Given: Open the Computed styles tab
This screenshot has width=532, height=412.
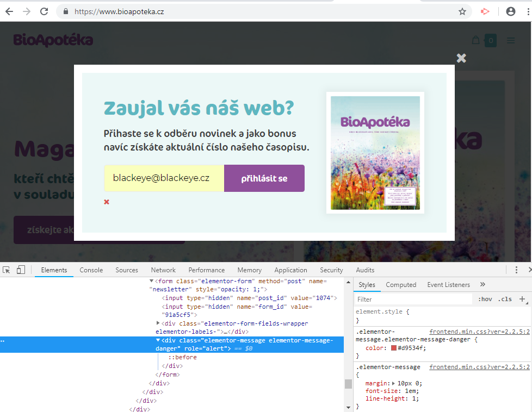Looking at the screenshot, I should click(x=401, y=284).
